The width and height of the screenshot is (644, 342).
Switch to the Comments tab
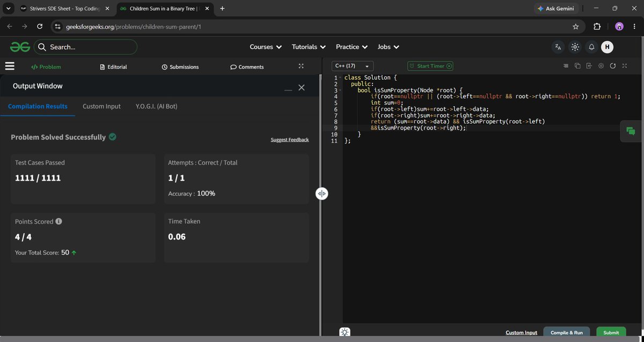(x=247, y=67)
